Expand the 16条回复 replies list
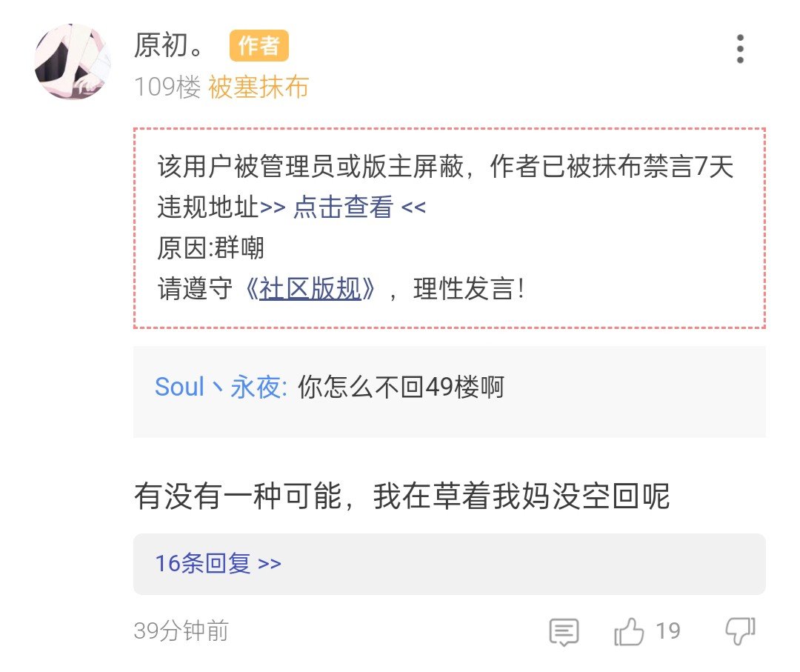The image size is (800, 672). [x=219, y=563]
